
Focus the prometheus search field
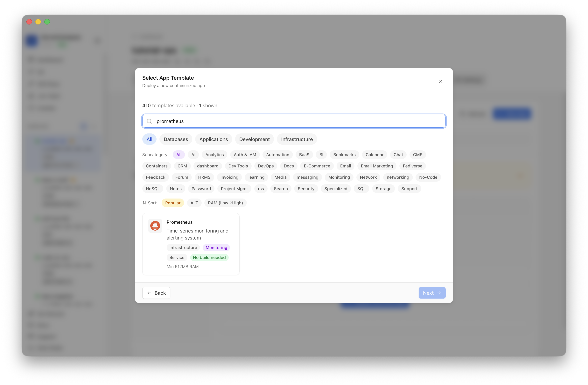294,121
